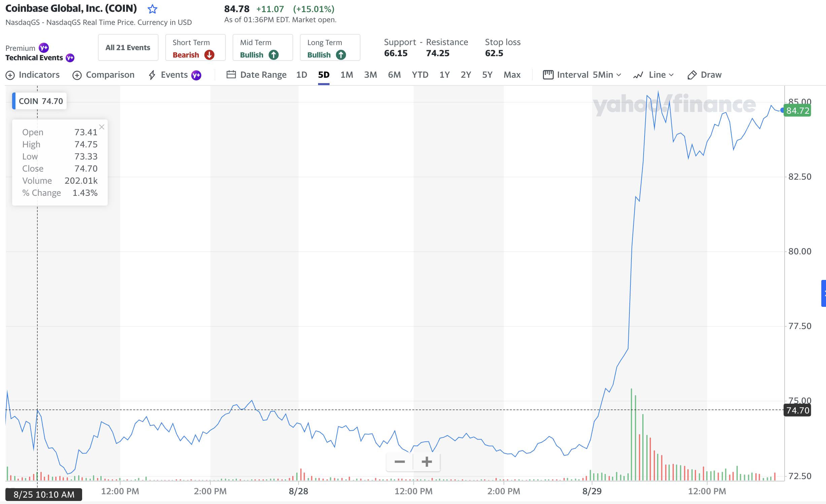Expand the blue side panel handle
Image resolution: width=826 pixels, height=504 pixels.
coord(823,293)
